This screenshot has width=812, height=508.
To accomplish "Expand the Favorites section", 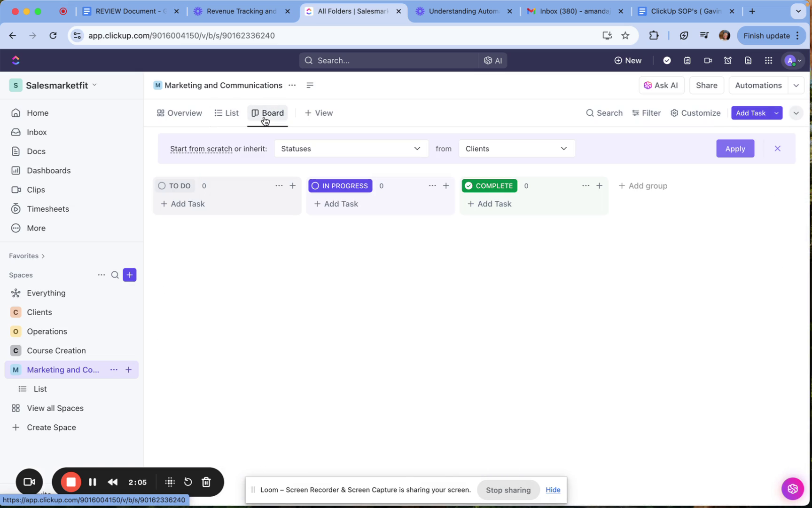I will (27, 256).
